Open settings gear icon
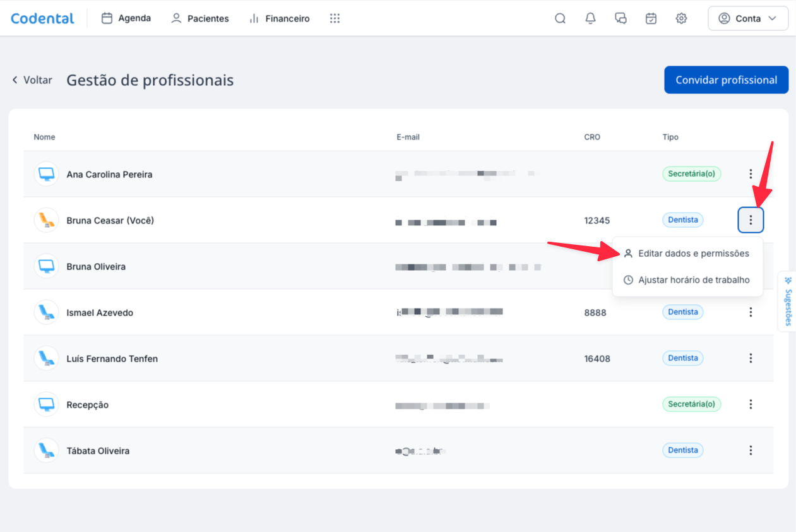 (681, 18)
